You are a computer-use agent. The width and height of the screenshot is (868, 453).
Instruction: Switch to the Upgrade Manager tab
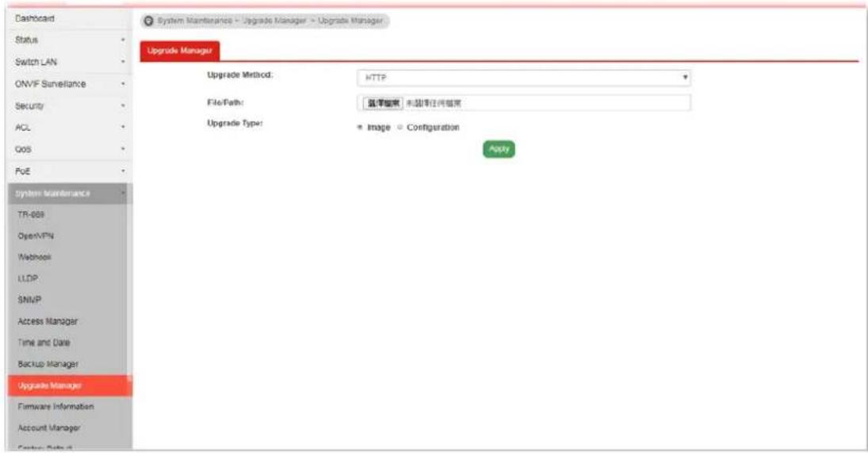(x=179, y=51)
